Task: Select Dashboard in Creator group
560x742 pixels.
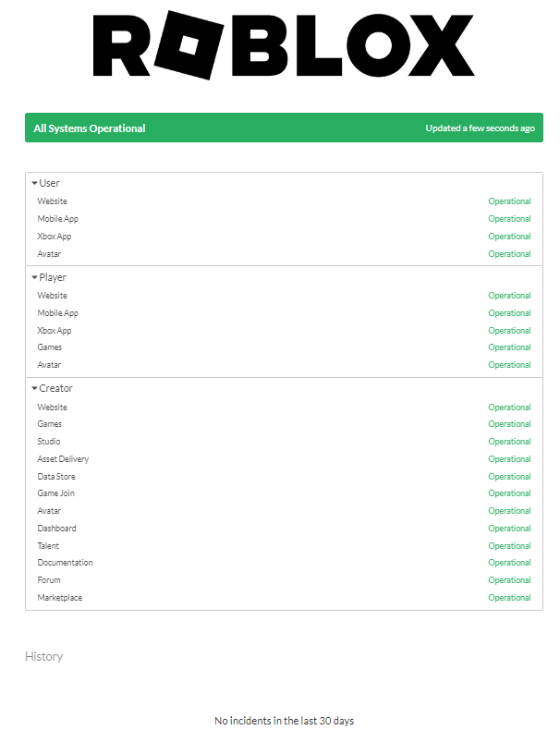Action: pos(56,529)
